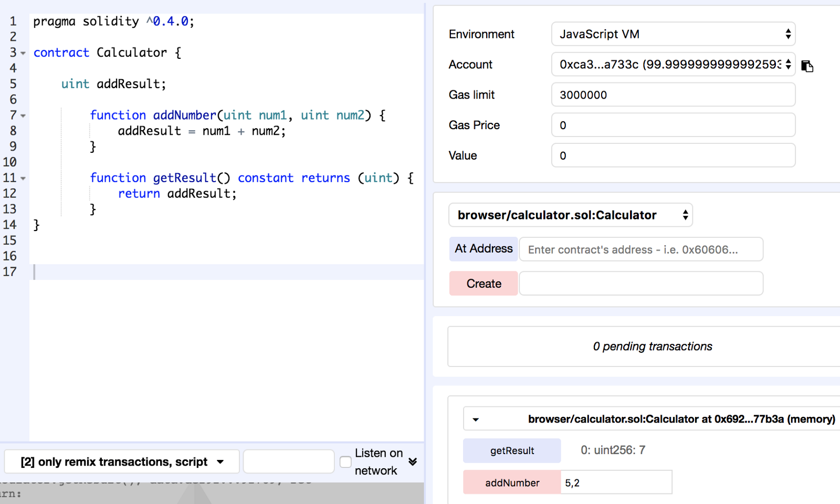Click the At Address button
840x504 pixels.
coord(484,249)
